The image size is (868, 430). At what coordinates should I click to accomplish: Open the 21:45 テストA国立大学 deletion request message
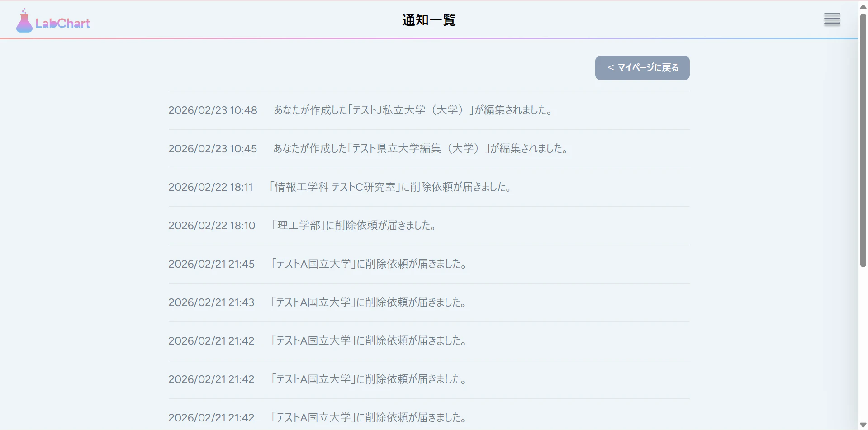click(x=368, y=264)
